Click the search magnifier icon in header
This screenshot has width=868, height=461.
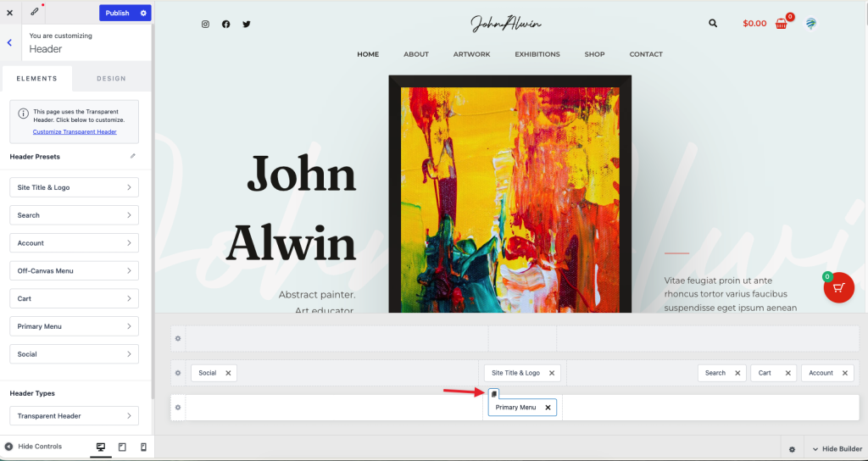coord(713,23)
